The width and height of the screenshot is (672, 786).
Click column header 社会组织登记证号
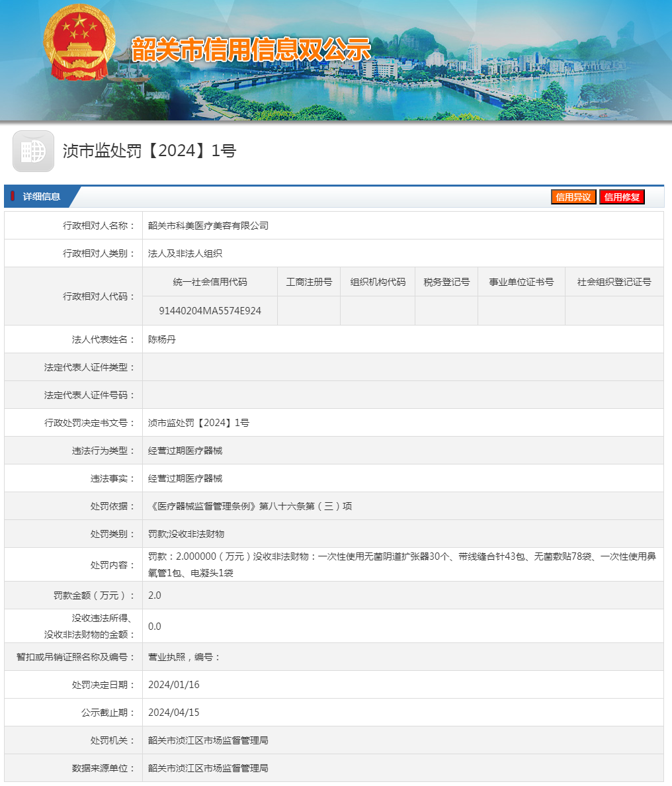coord(614,283)
